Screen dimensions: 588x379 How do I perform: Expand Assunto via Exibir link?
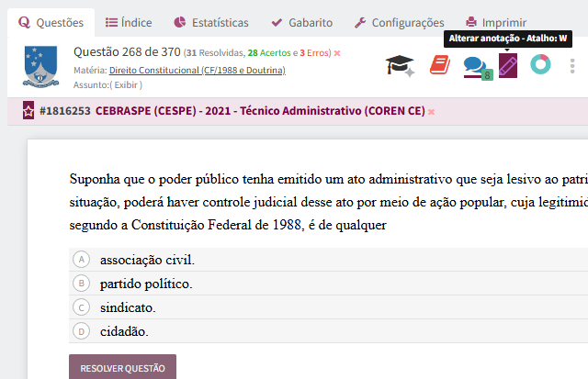click(x=126, y=85)
